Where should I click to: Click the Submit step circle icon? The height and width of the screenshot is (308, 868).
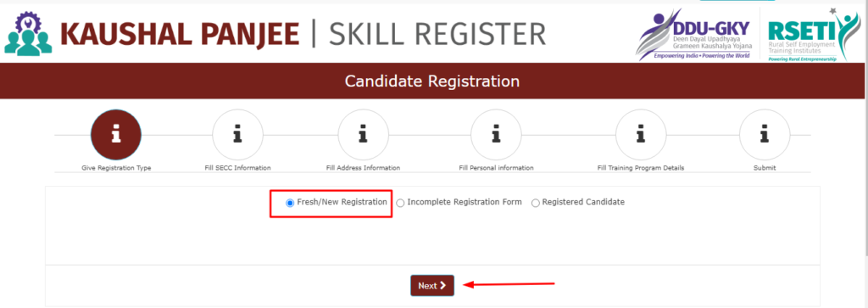765,135
